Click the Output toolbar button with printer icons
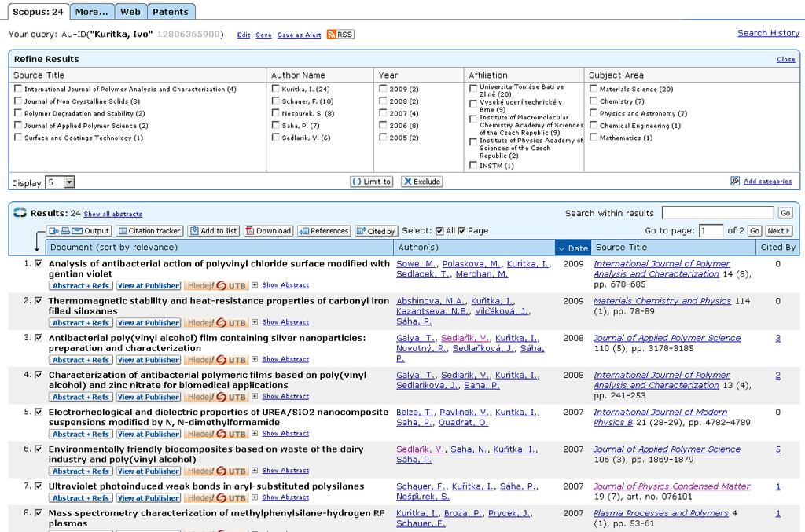 tap(79, 231)
